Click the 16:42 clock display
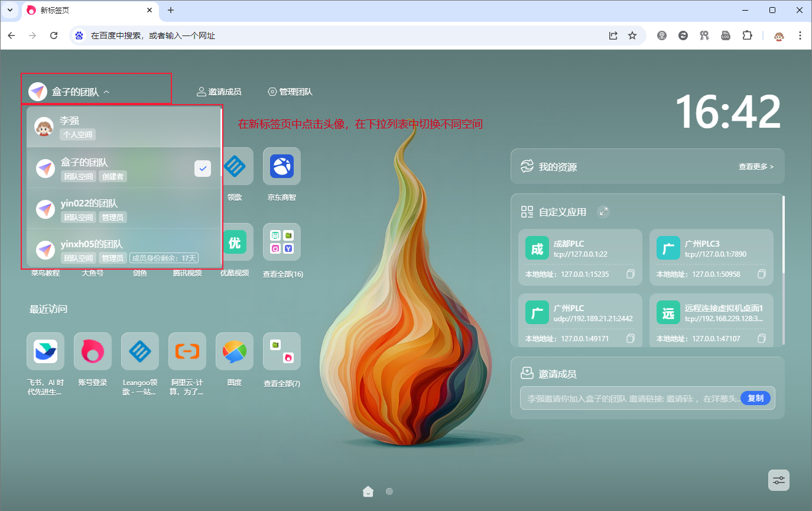This screenshot has width=812, height=511. (x=728, y=112)
